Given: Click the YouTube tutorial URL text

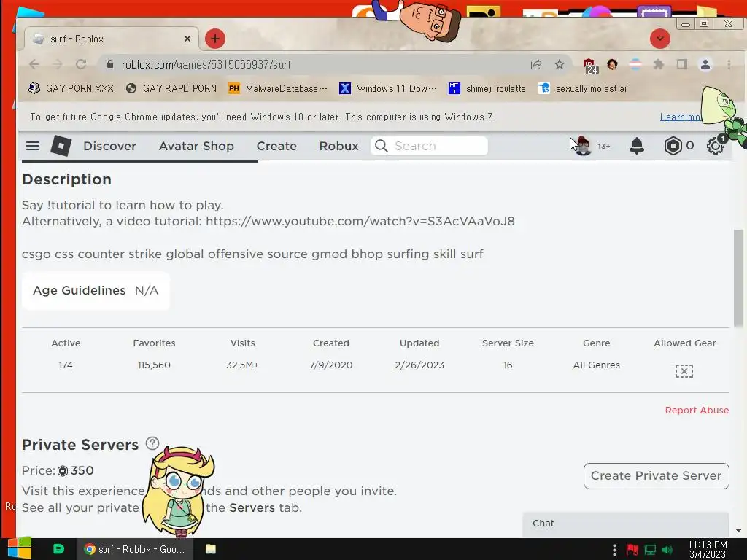Looking at the screenshot, I should pyautogui.click(x=360, y=222).
